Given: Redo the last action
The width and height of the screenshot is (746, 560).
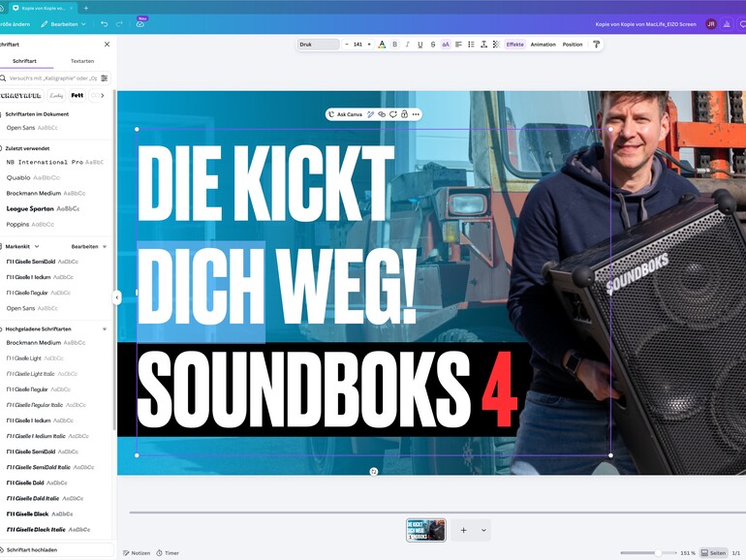Looking at the screenshot, I should 119,24.
